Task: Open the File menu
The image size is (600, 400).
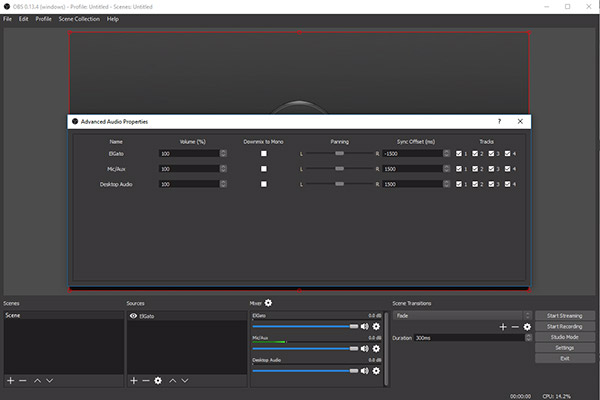Action: [x=7, y=19]
